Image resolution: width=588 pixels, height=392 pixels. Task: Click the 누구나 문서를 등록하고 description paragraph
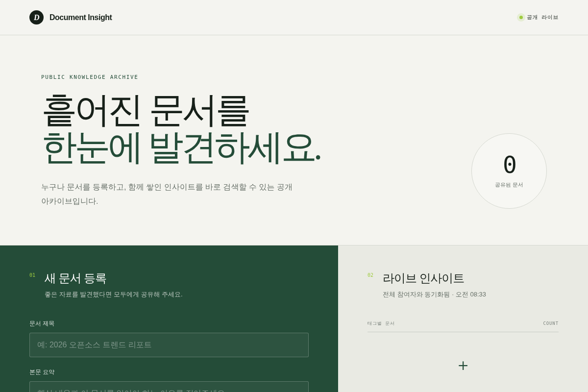167,194
